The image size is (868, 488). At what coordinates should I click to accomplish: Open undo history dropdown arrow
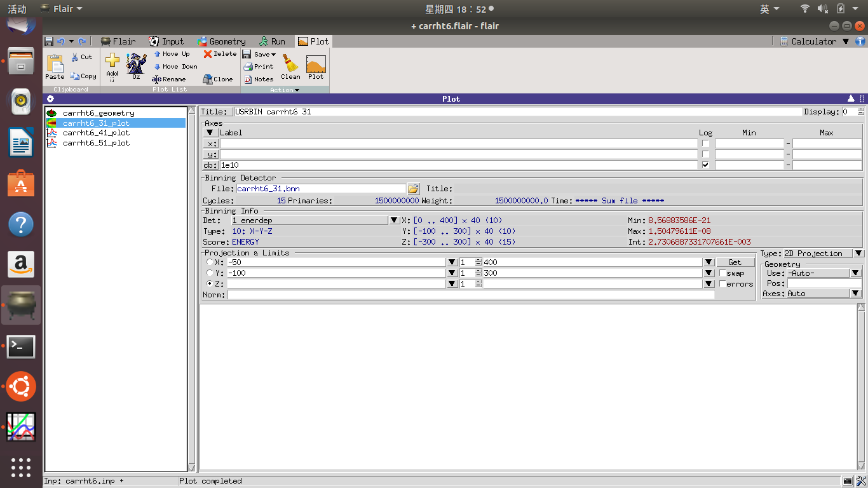pos(71,41)
